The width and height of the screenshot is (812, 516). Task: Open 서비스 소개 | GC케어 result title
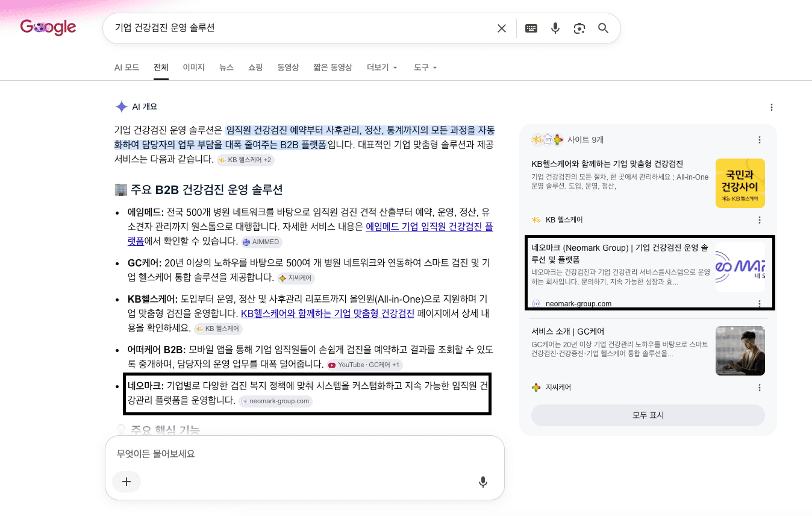pos(567,332)
